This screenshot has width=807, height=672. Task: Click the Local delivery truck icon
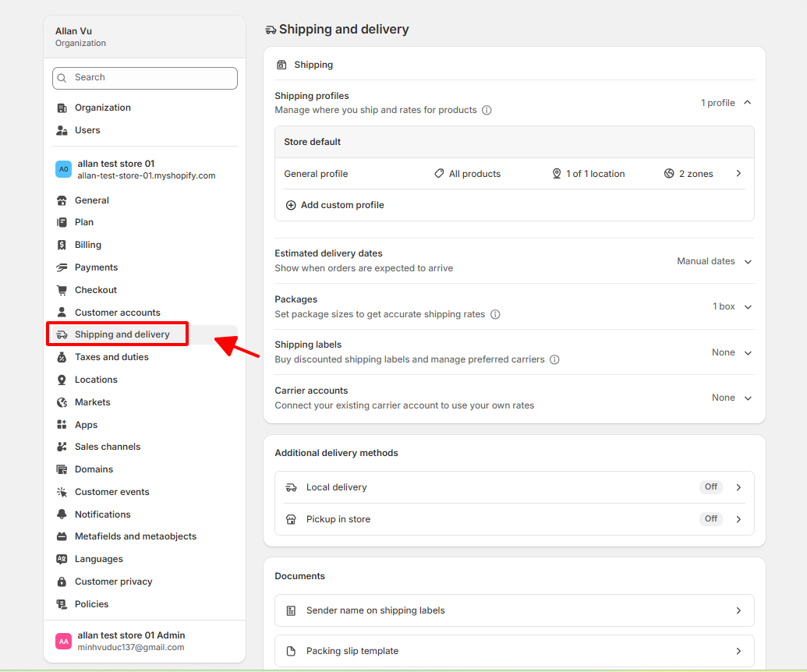tap(292, 487)
